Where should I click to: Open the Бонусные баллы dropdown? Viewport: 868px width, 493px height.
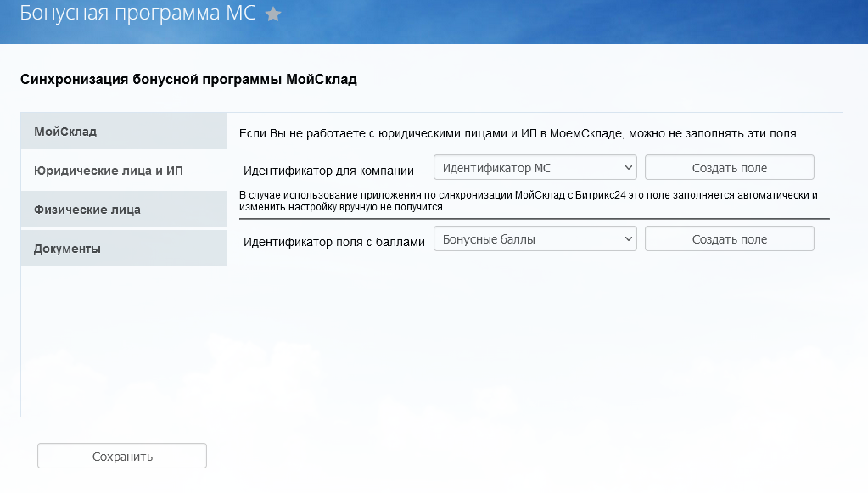pyautogui.click(x=534, y=239)
